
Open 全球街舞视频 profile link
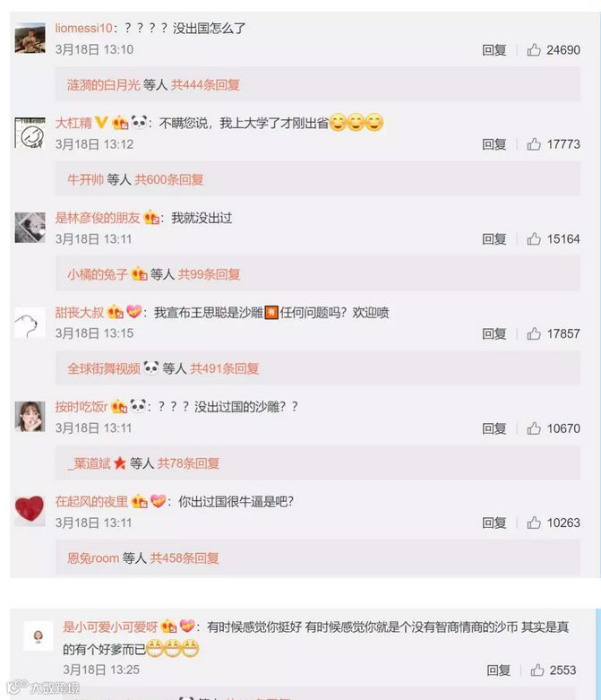point(104,368)
